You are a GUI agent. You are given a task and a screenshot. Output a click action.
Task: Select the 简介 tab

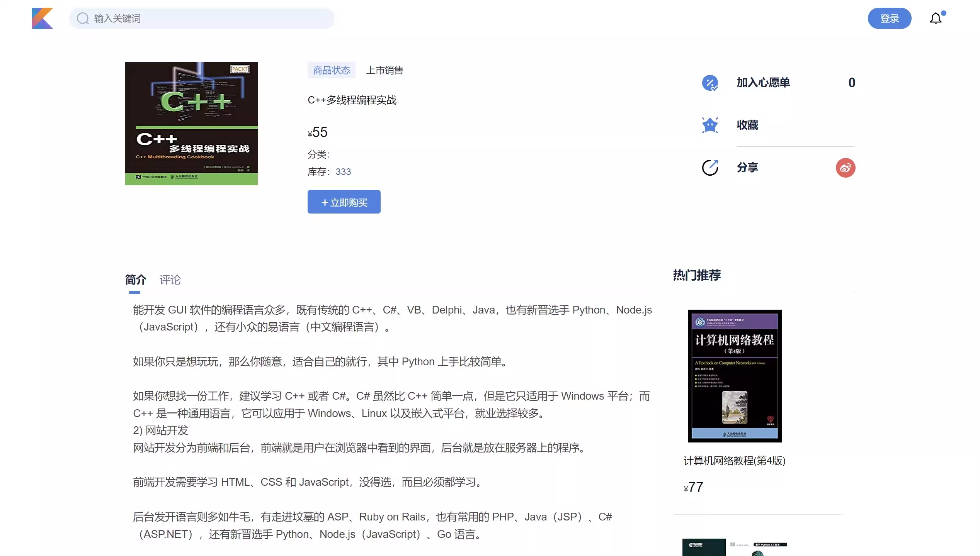tap(136, 280)
